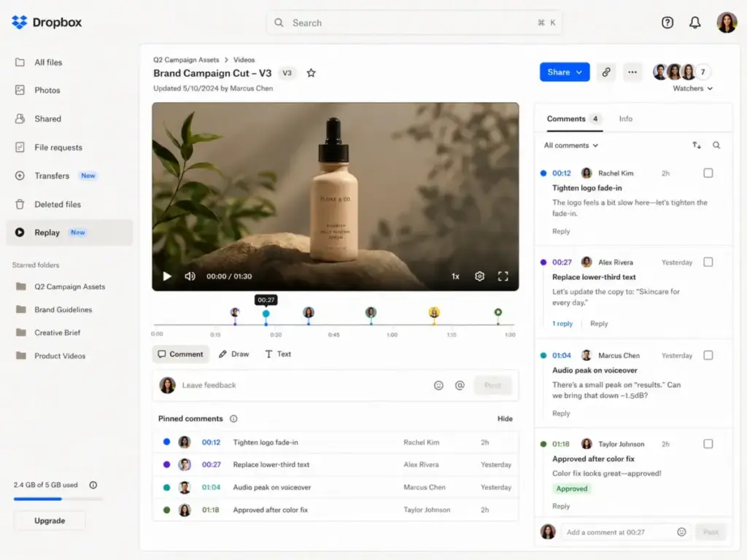The width and height of the screenshot is (747, 560).
Task: Click the Dropbox logo icon
Action: [x=20, y=22]
